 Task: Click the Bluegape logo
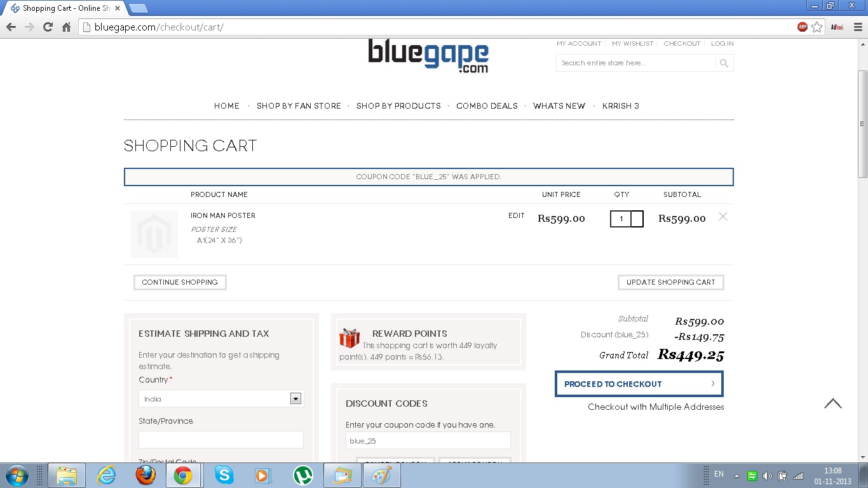coord(428,56)
